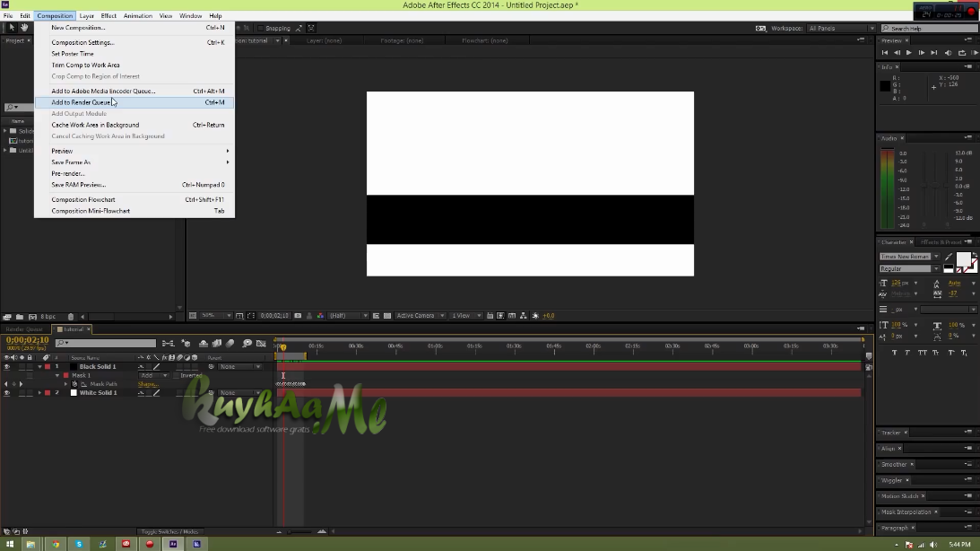Screen dimensions: 980x551
Task: Create a new folder in the Project panel
Action: (x=20, y=317)
